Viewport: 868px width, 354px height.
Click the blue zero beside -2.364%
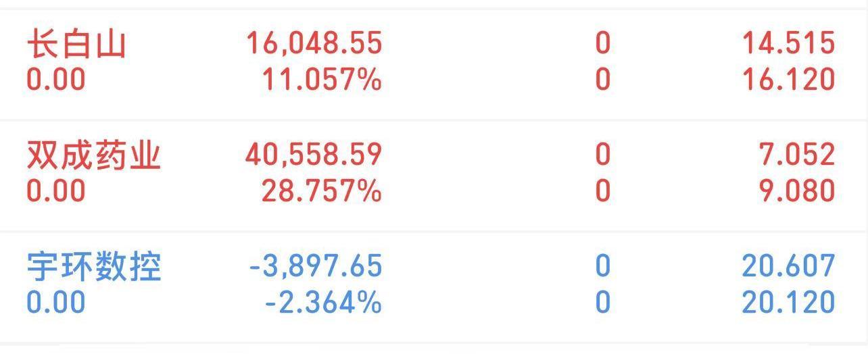click(x=603, y=301)
